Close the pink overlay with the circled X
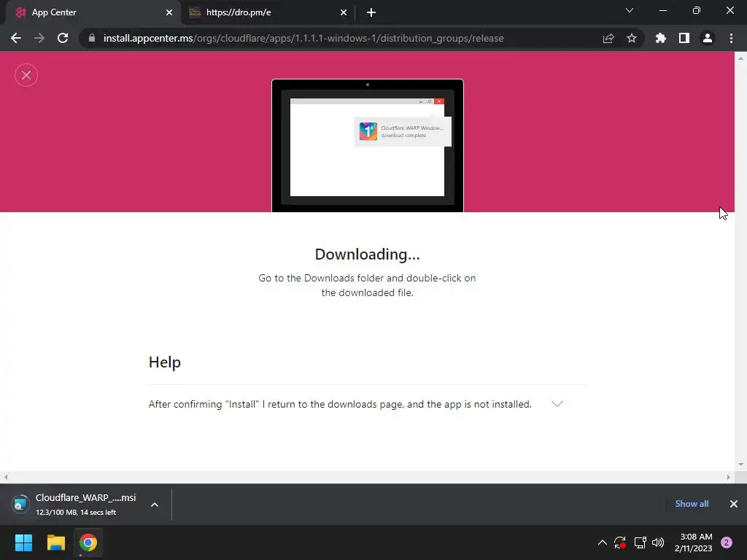Image resolution: width=747 pixels, height=560 pixels. [x=26, y=75]
